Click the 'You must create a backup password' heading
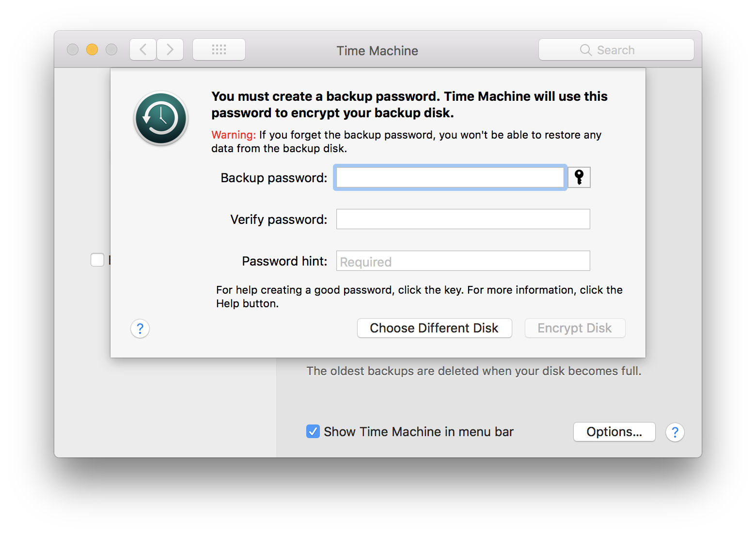 [x=409, y=105]
